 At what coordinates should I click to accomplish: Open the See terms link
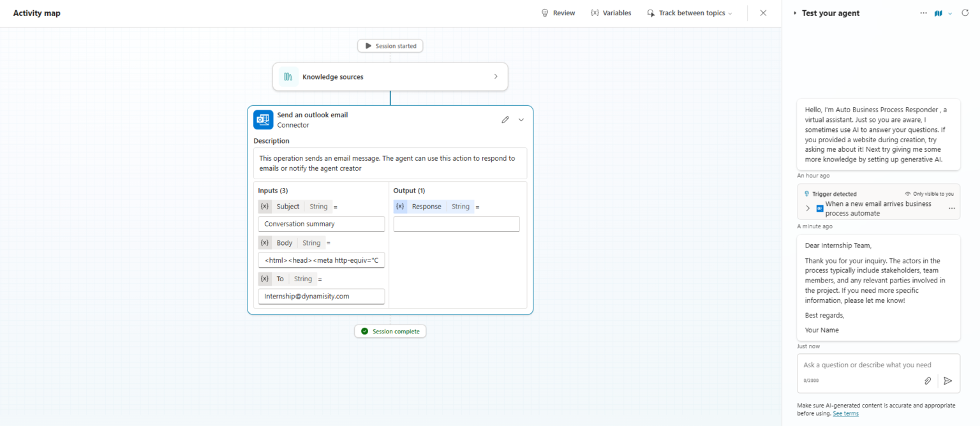coord(845,413)
